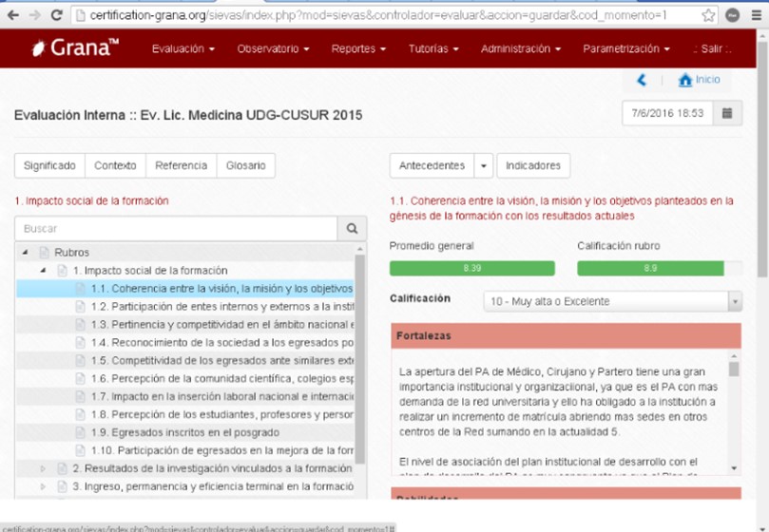Open the Reportes menu

(357, 48)
